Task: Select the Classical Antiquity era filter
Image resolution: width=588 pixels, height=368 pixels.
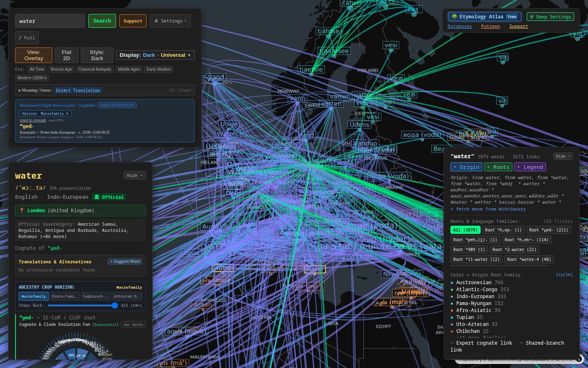Action: coord(95,69)
